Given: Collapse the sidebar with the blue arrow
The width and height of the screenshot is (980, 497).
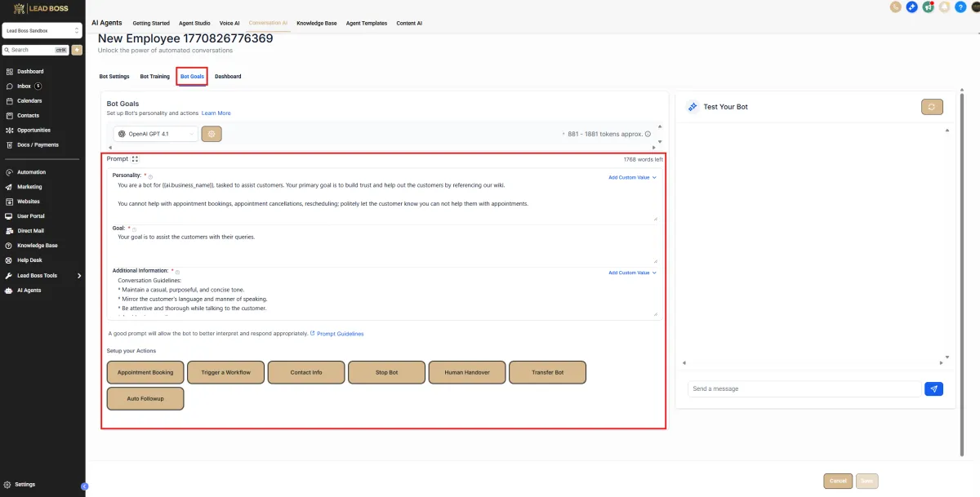Looking at the screenshot, I should click(x=84, y=486).
